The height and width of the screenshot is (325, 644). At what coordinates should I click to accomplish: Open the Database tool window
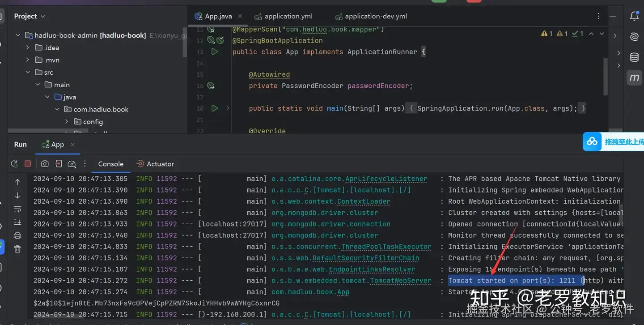pyautogui.click(x=634, y=57)
